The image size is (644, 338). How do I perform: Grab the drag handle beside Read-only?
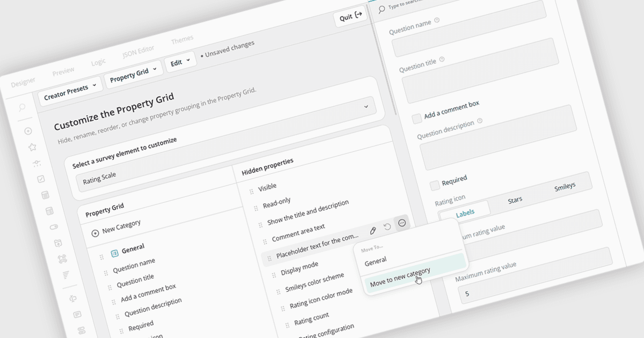255,208
